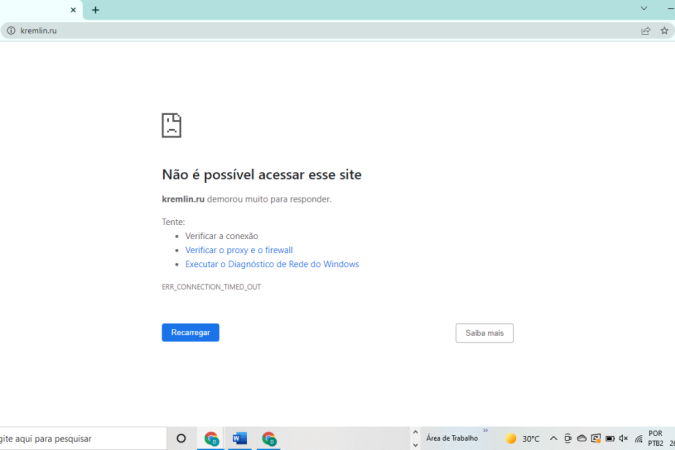Switch the POR PTB2 keyboard language indicator

pyautogui.click(x=656, y=438)
